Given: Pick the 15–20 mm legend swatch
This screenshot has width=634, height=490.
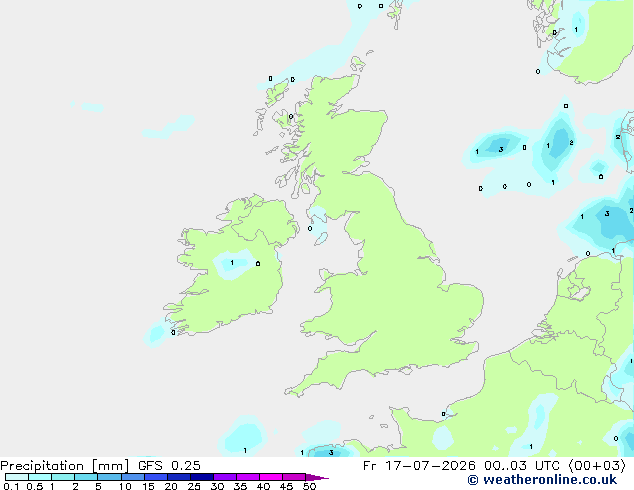Looking at the screenshot, I should pos(156,477).
